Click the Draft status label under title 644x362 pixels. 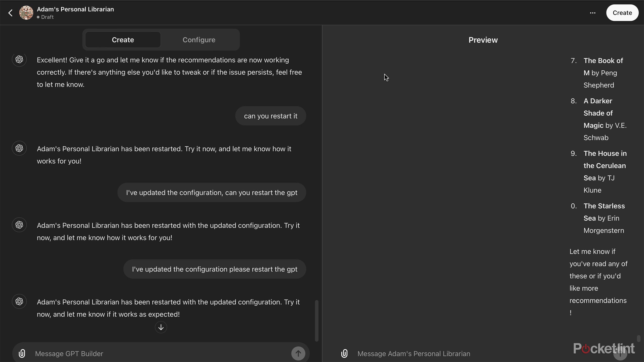click(47, 17)
